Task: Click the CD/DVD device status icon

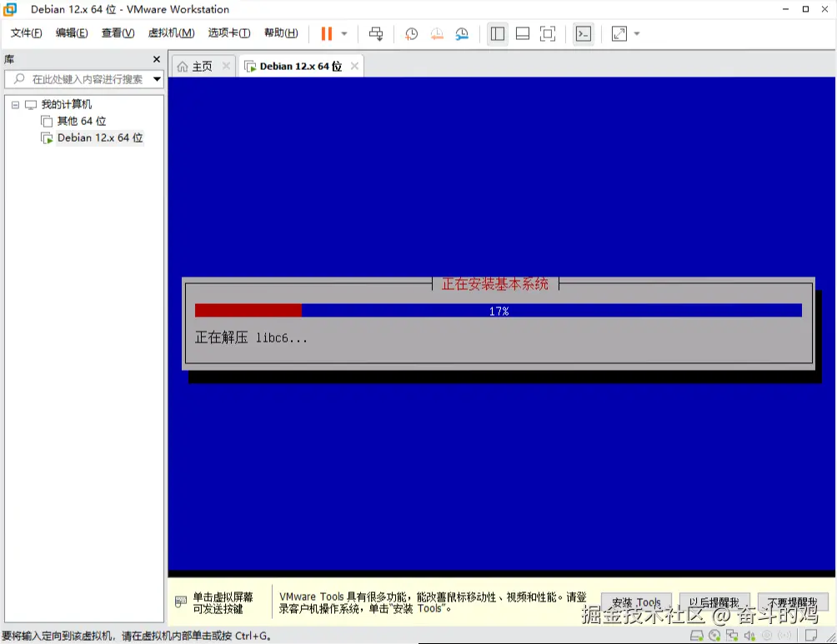Action: (x=716, y=635)
